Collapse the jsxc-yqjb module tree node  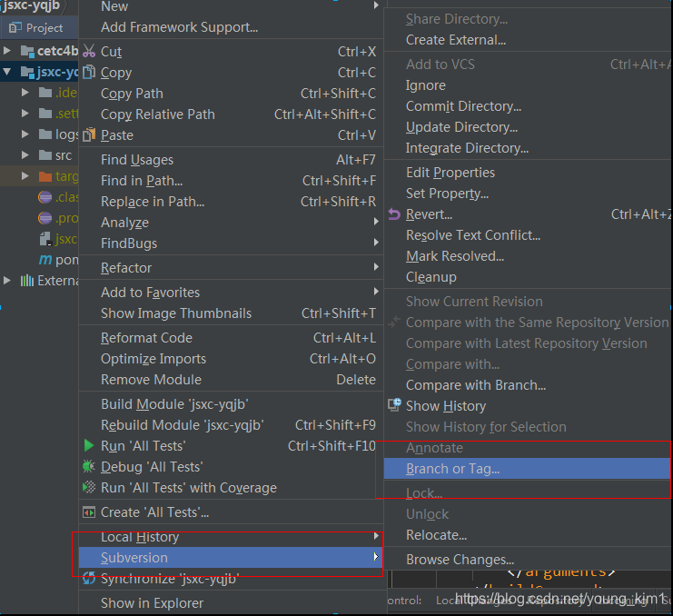[x=7, y=72]
